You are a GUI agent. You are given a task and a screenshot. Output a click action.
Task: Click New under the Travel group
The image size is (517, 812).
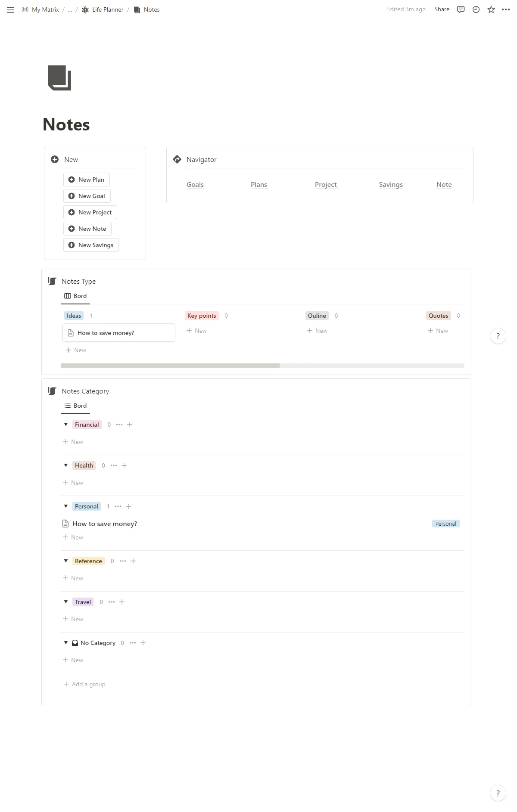73,619
